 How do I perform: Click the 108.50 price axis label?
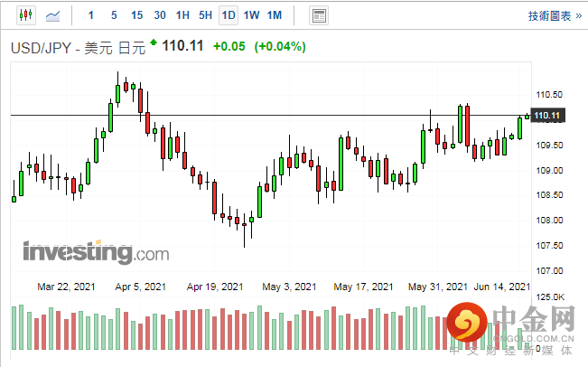549,195
